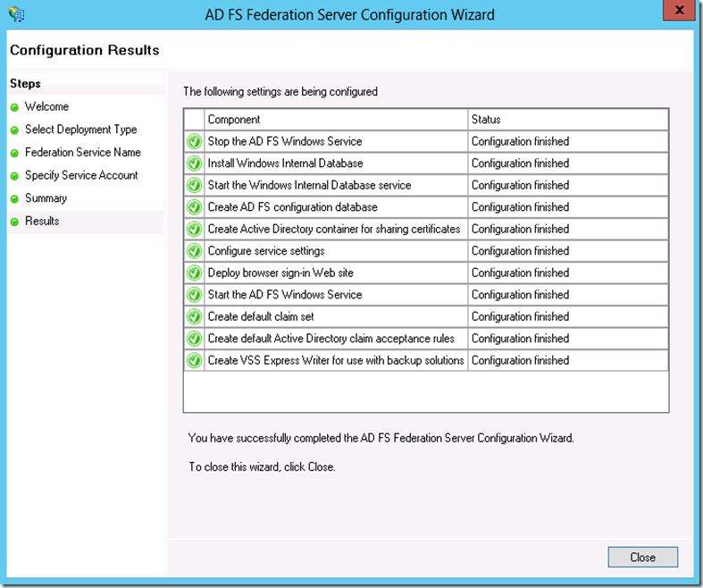Viewport: 703px width, 588px height.
Task: Click the AD FS wizard title bar icon
Action: click(x=17, y=14)
